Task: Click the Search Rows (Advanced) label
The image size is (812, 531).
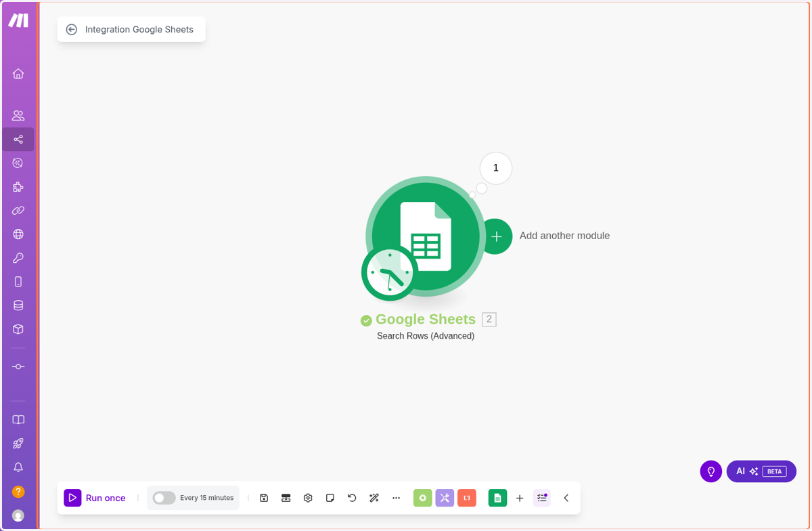Action: coord(426,336)
